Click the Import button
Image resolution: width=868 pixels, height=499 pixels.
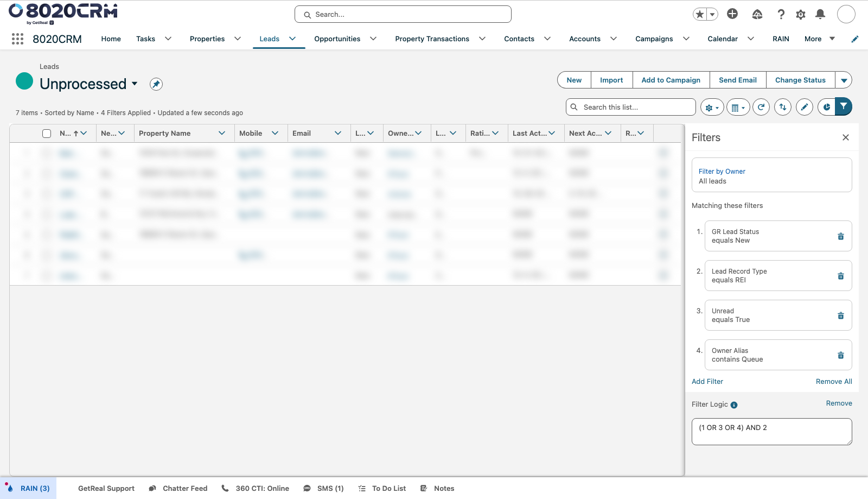(611, 80)
